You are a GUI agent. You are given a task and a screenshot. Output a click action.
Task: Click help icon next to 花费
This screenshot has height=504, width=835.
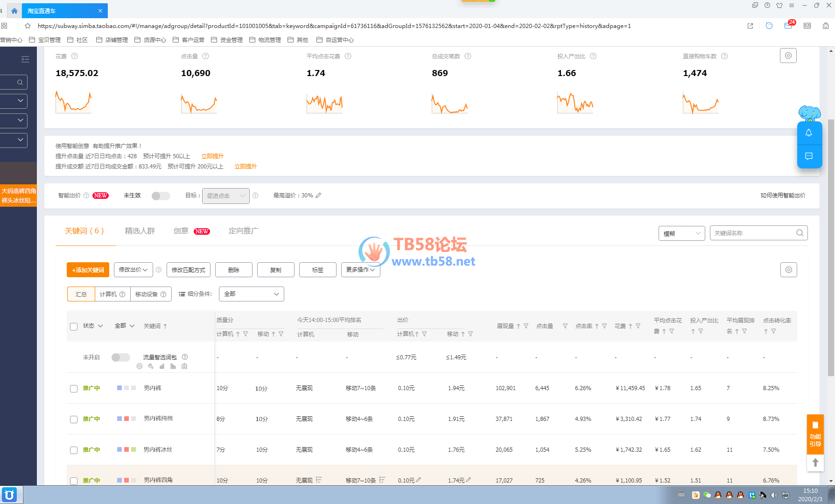pos(75,56)
